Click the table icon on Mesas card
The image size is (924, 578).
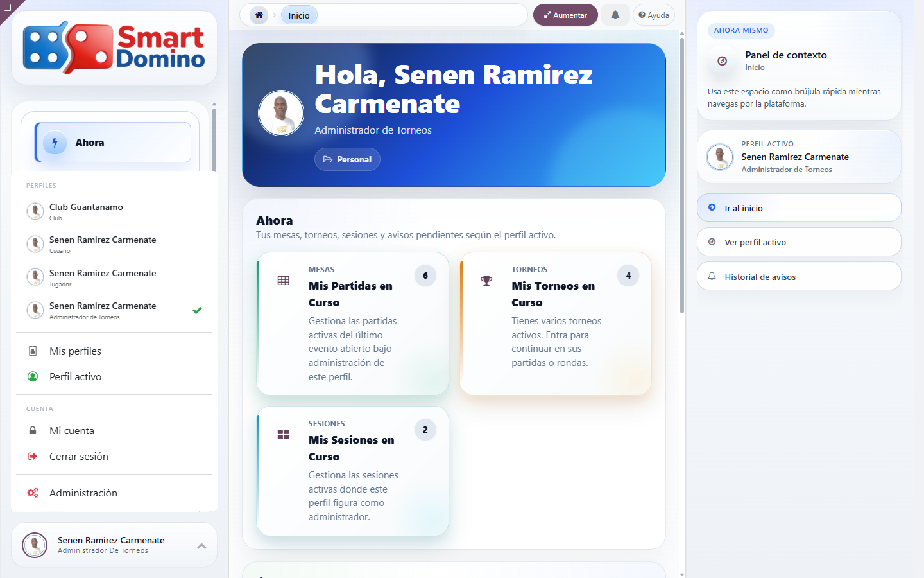click(x=284, y=281)
